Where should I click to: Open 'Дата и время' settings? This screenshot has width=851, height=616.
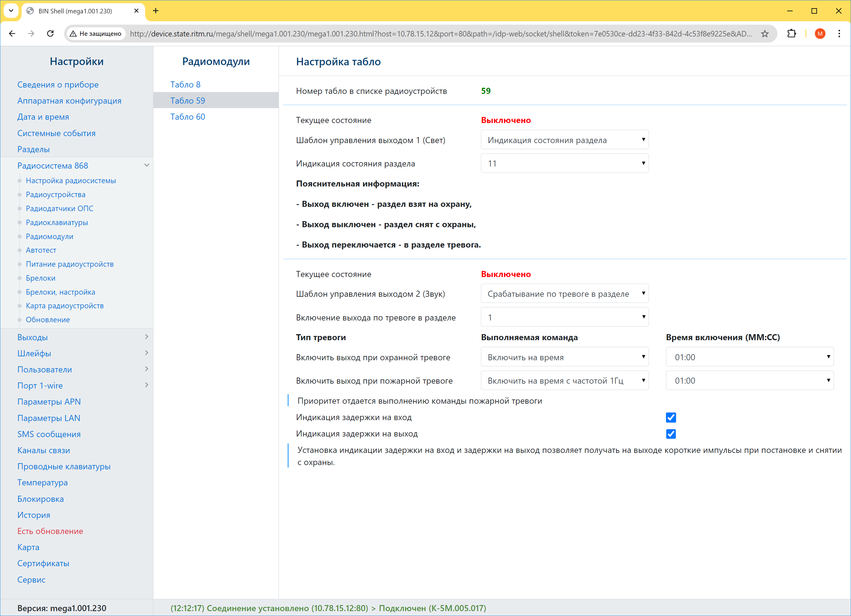43,117
